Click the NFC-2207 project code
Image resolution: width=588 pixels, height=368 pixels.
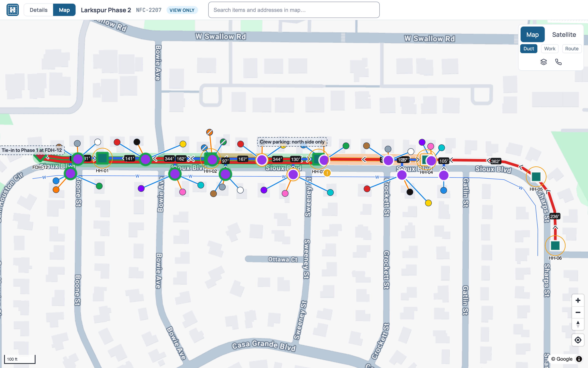point(149,10)
